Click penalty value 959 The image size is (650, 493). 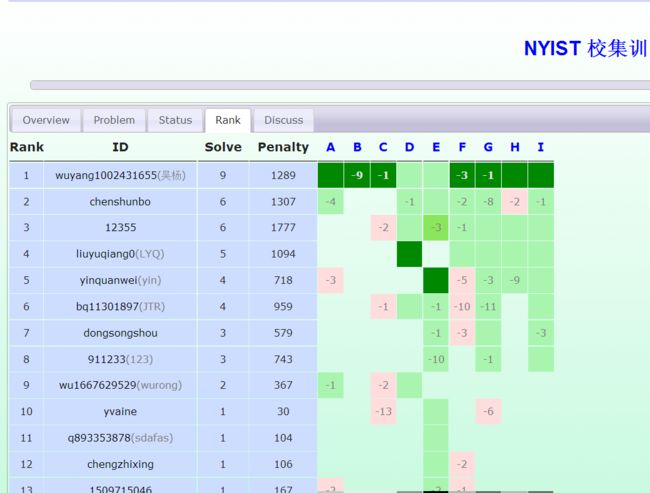(x=283, y=307)
